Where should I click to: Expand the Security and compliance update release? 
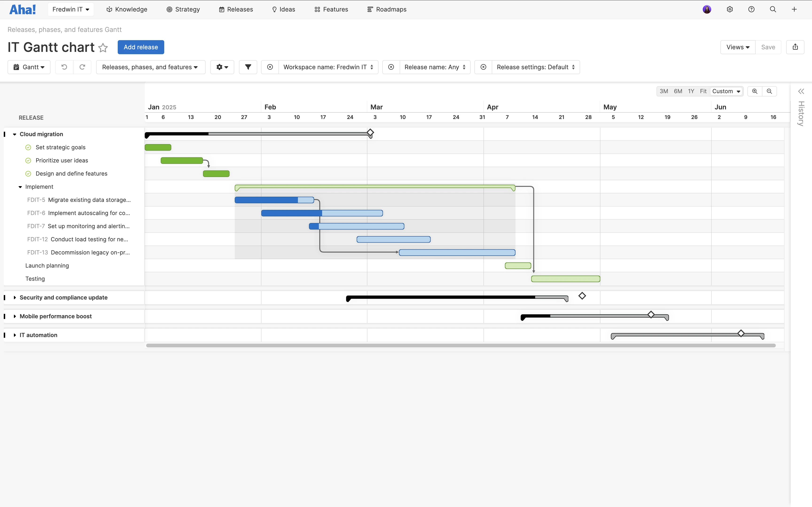[x=15, y=297]
